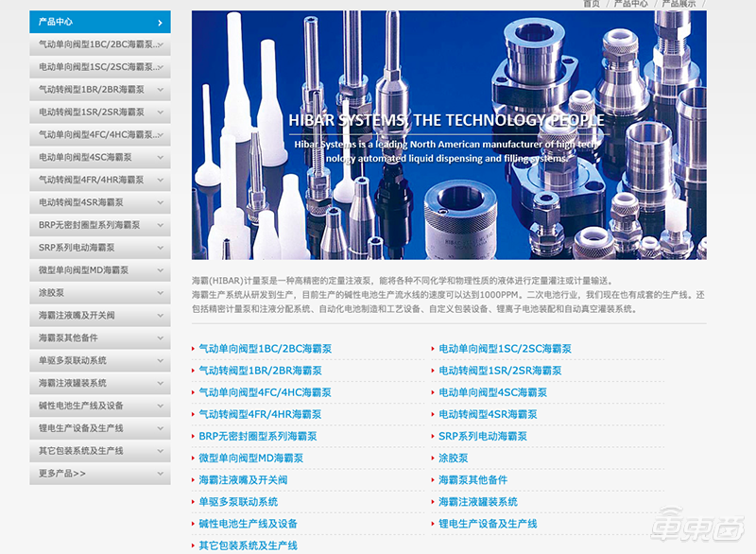756x554 pixels.
Task: Expand the 气动转阀型1BR/2BR海霸泵 sidebar chevron
Action: (x=161, y=90)
